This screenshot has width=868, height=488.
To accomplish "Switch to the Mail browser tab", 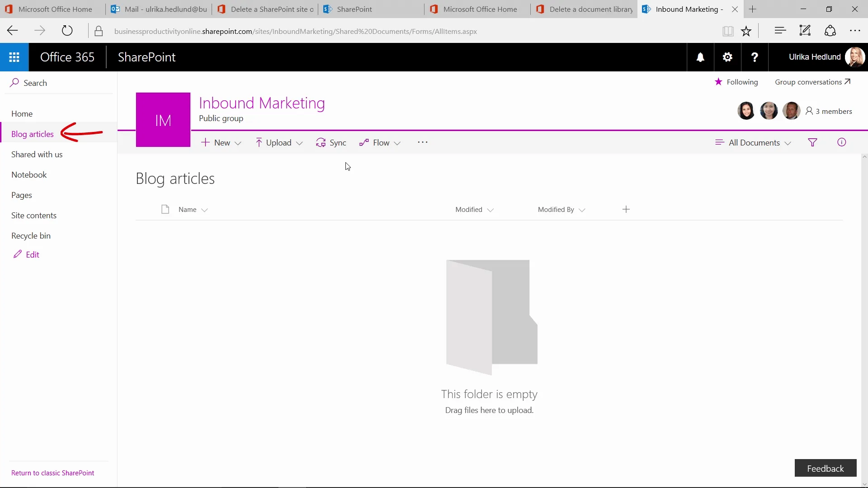I will pos(159,9).
